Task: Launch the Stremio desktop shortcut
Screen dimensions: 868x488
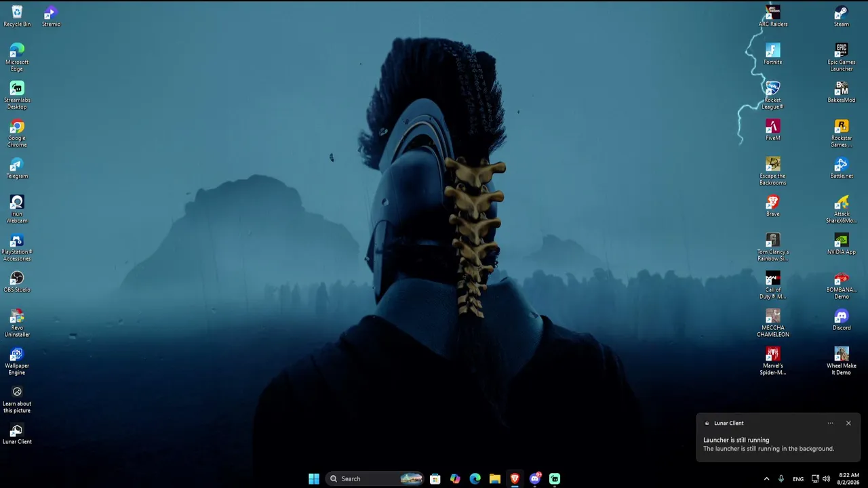Action: point(51,16)
